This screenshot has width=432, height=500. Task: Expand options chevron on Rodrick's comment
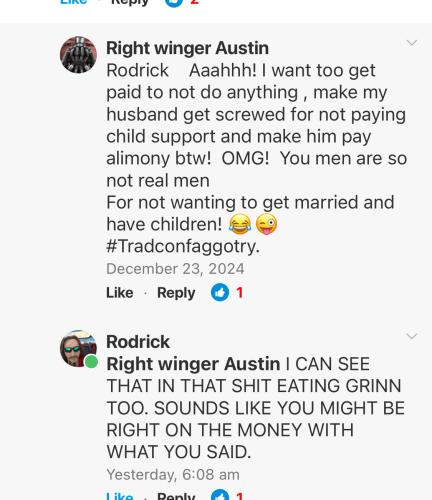tap(412, 336)
